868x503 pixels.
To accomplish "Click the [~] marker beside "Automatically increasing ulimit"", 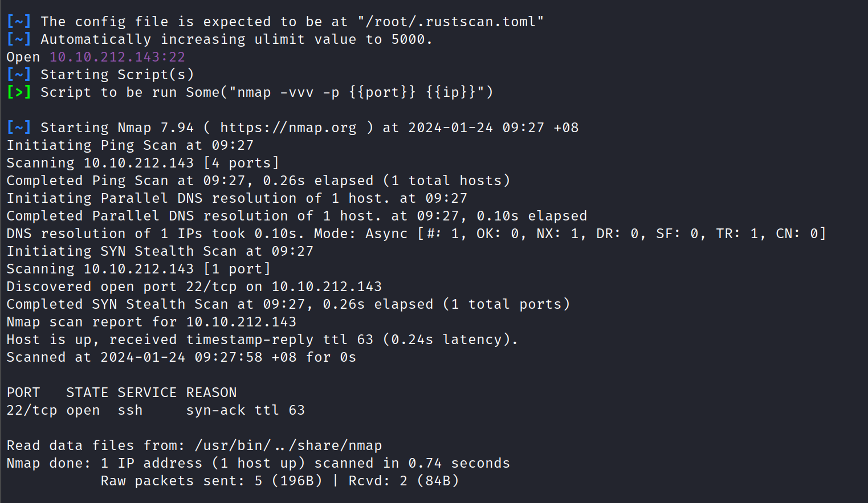I will click(x=19, y=39).
